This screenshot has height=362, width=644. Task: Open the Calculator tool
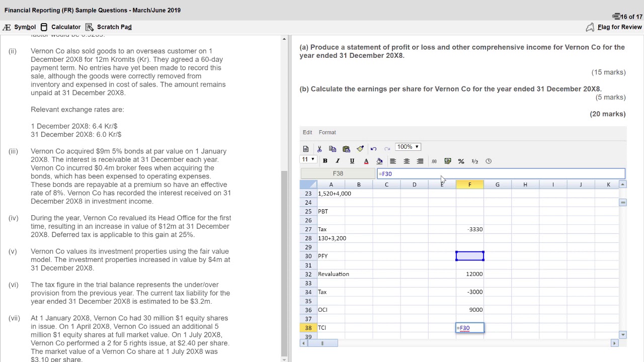coord(60,27)
